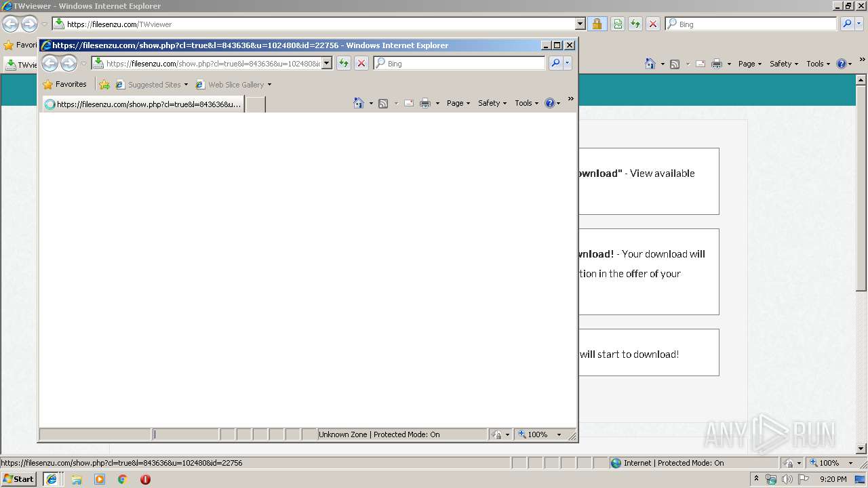The width and height of the screenshot is (868, 488).
Task: Click the volume speaker tray icon
Action: pyautogui.click(x=787, y=479)
